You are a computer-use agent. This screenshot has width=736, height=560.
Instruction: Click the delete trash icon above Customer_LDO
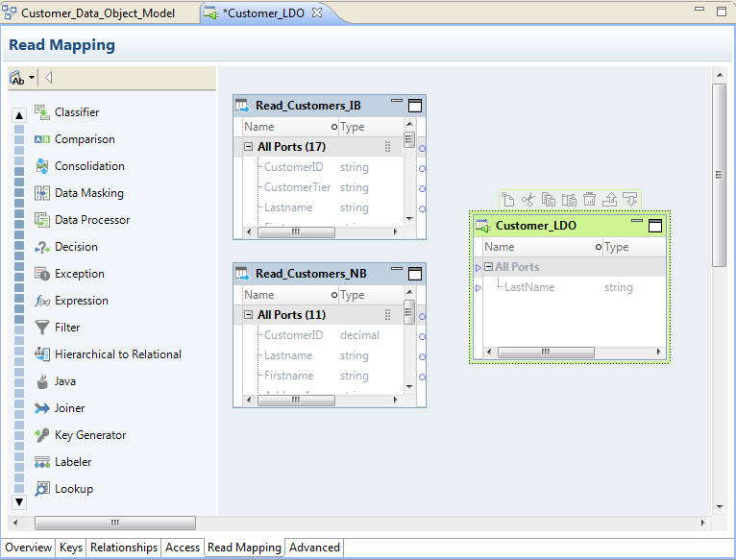(x=589, y=199)
